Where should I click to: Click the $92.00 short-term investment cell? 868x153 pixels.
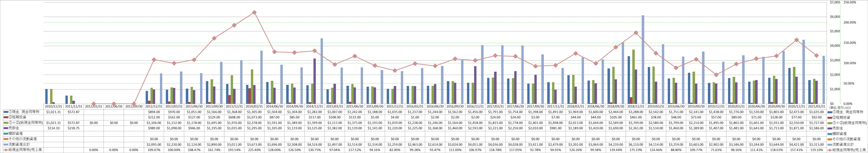pyautogui.click(x=816, y=117)
